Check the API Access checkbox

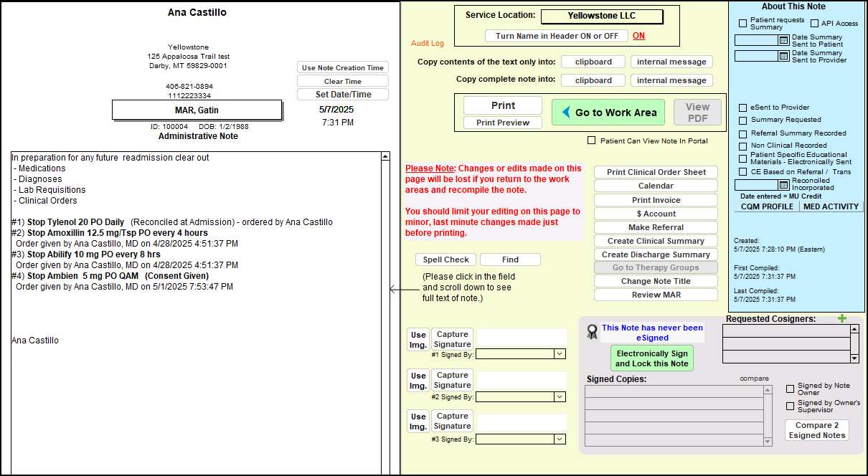(814, 24)
